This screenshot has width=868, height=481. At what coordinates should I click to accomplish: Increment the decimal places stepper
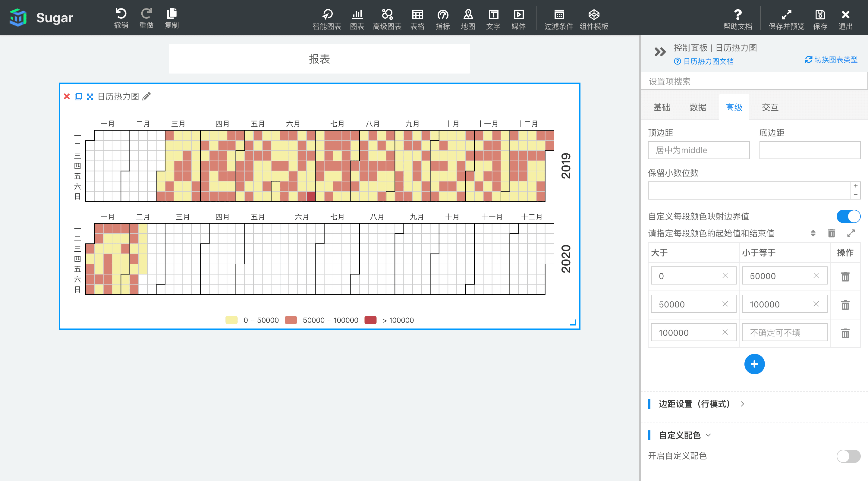click(855, 186)
